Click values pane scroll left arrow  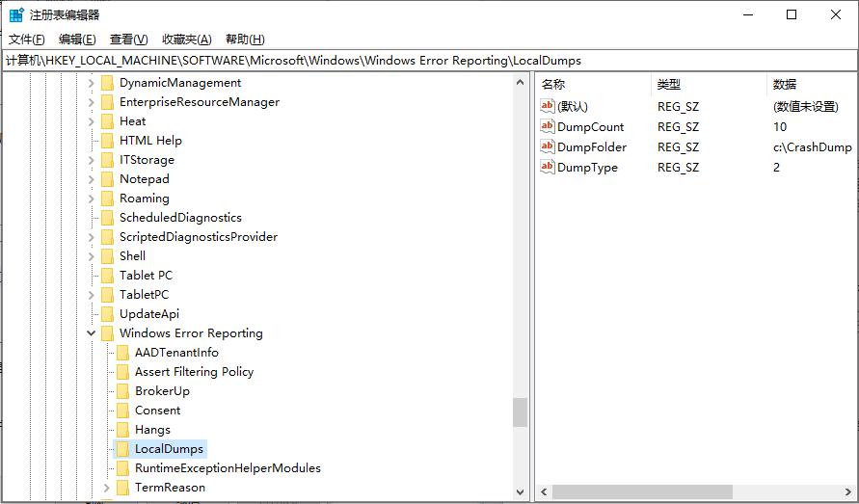[x=544, y=491]
